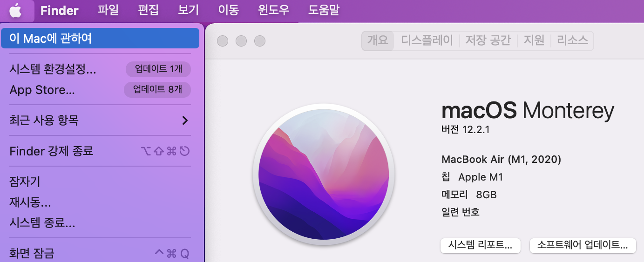Click the macOS Monterey title
644x262 pixels.
click(x=528, y=111)
